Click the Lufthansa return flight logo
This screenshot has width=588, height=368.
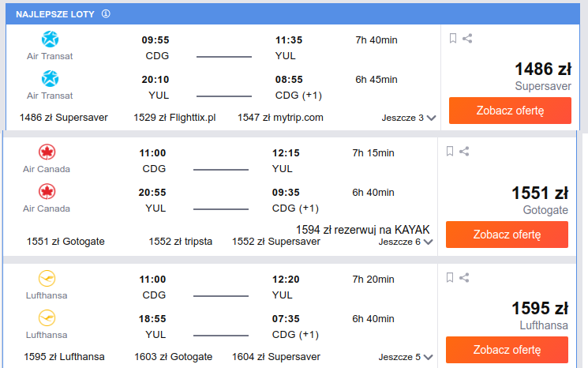47,318
